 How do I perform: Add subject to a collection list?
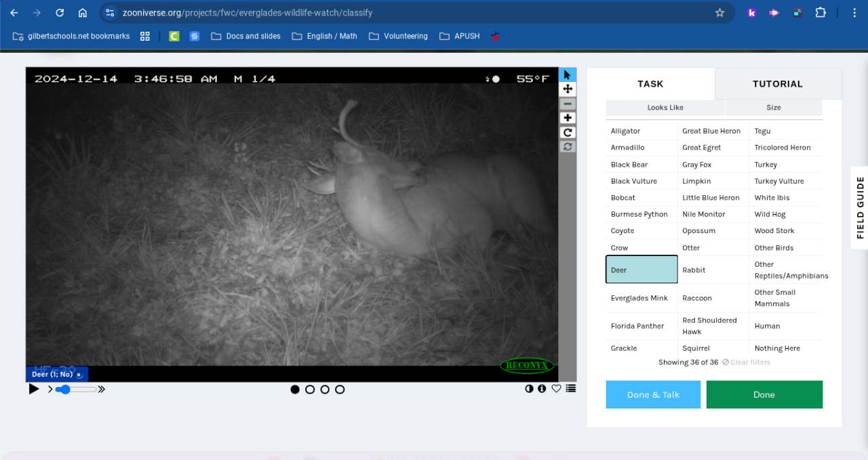click(571, 389)
